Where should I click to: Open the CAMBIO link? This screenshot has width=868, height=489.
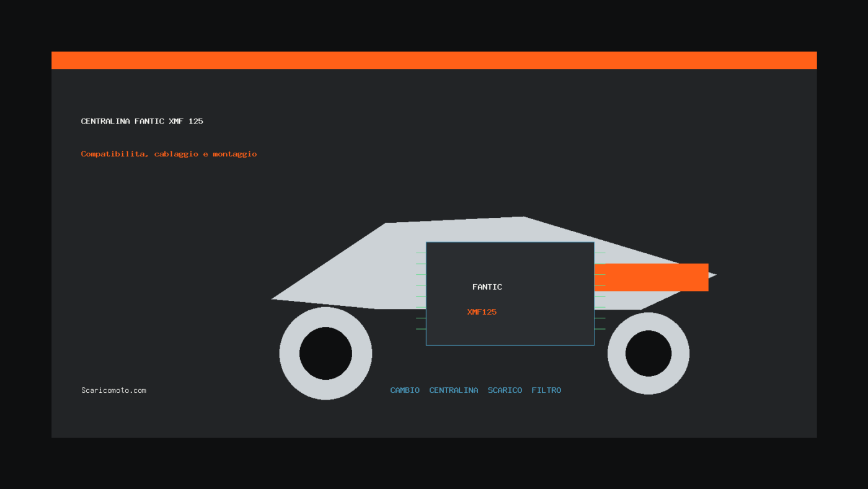(x=405, y=390)
